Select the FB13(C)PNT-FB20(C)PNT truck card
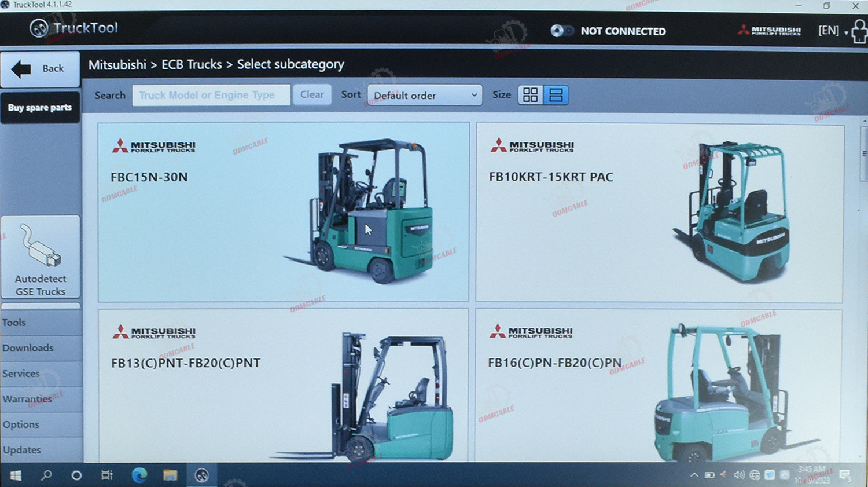Image resolution: width=868 pixels, height=487 pixels. click(x=284, y=385)
